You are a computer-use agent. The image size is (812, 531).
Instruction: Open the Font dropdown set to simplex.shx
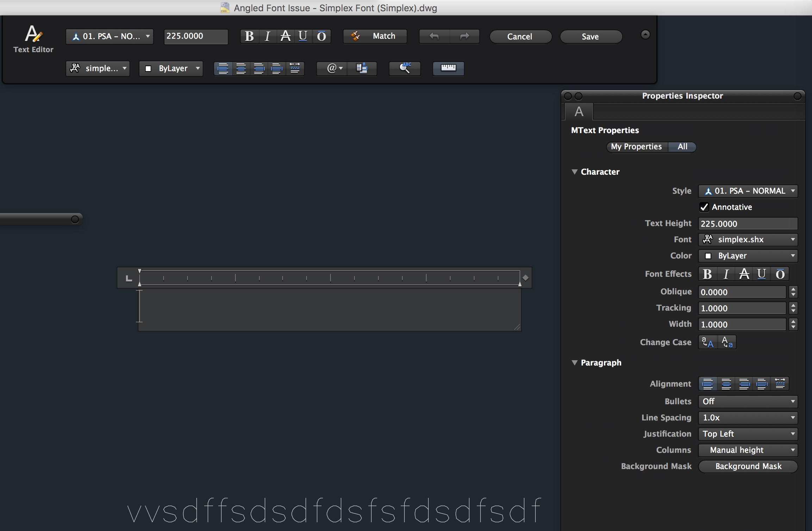(x=748, y=239)
